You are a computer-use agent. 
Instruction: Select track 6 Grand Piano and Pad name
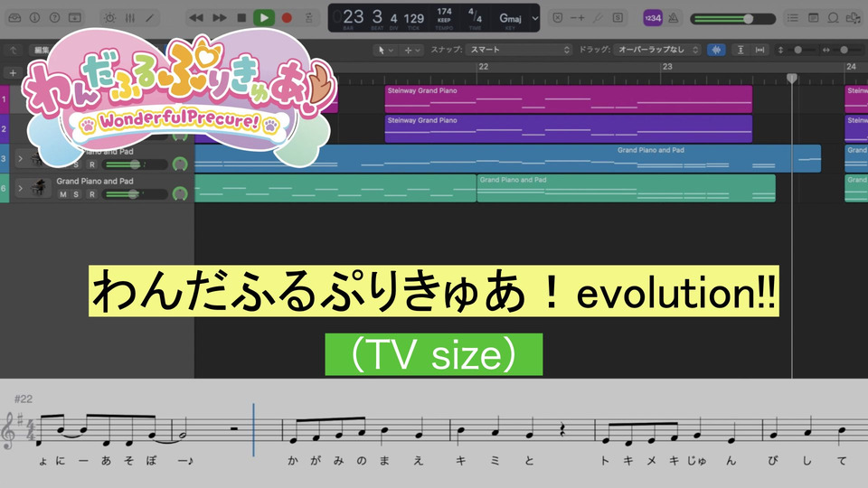coord(95,181)
